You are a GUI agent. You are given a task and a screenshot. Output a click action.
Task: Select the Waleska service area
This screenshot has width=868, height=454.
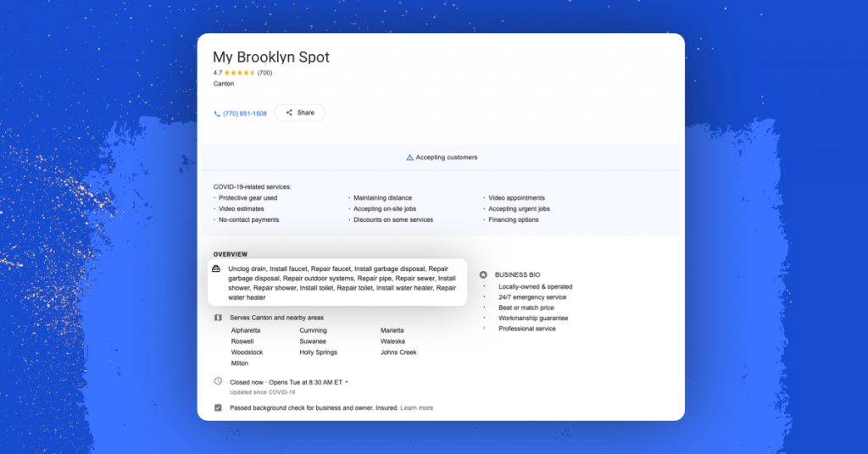pos(392,341)
